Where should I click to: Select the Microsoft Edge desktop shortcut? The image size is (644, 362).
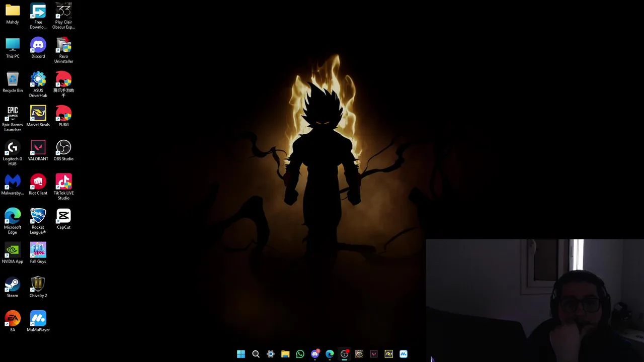pyautogui.click(x=13, y=222)
